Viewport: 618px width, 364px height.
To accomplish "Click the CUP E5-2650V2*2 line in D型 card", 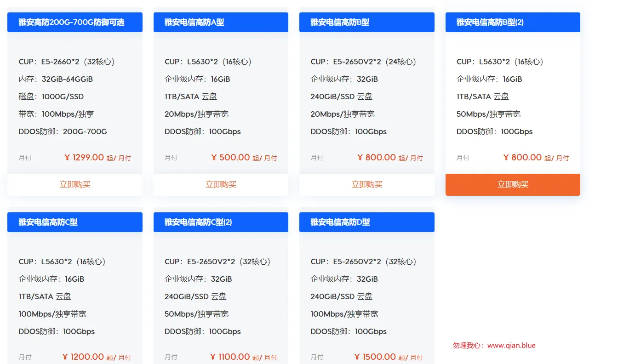I will pyautogui.click(x=363, y=262).
